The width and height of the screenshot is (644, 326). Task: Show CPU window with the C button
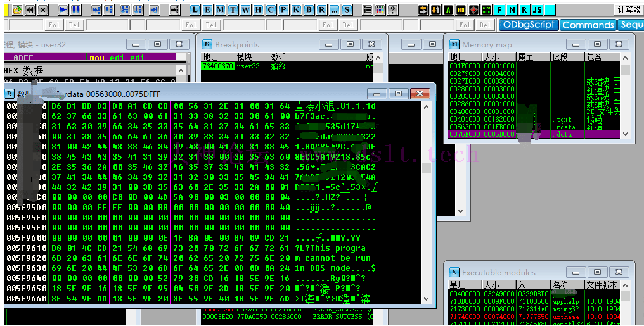pyautogui.click(x=271, y=9)
